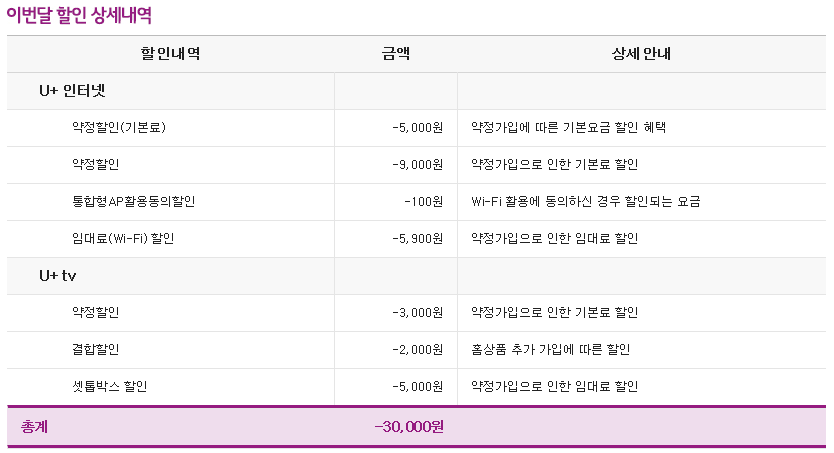
Task: Select the -2,000원 amount
Action: (417, 350)
